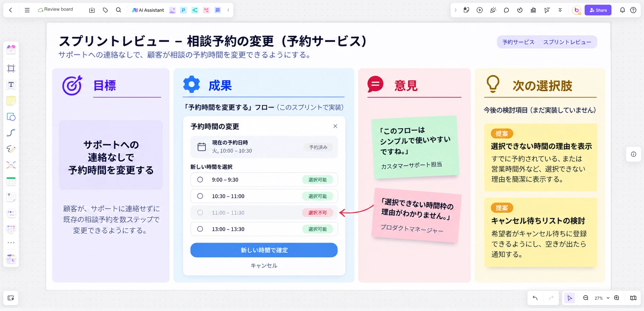Click the export/download icon
This screenshot has width=644, height=311.
click(x=92, y=10)
